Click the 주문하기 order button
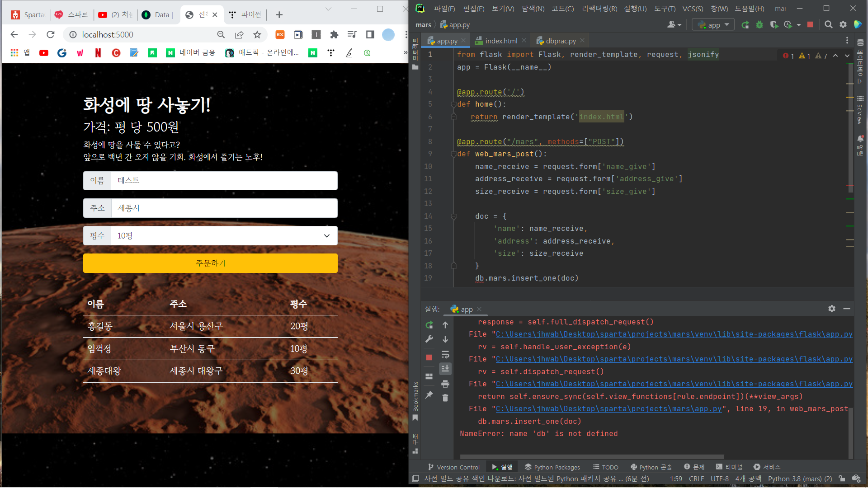The width and height of the screenshot is (868, 488). [210, 263]
